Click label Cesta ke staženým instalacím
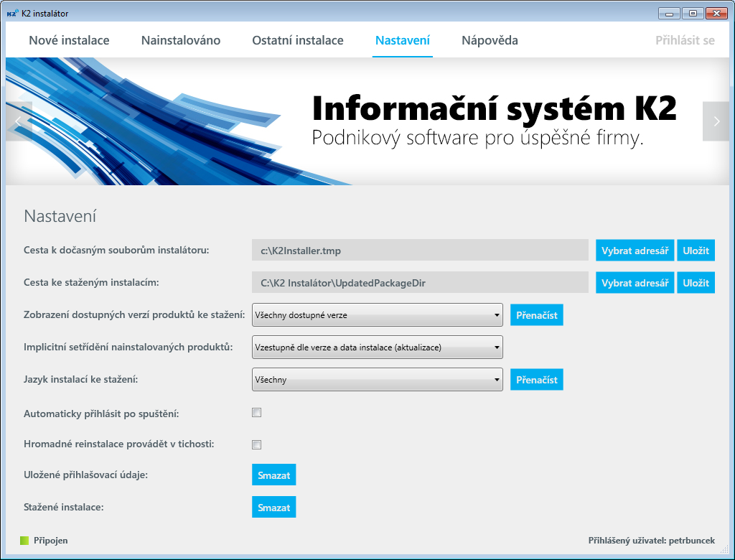The image size is (735, 560). (x=91, y=282)
